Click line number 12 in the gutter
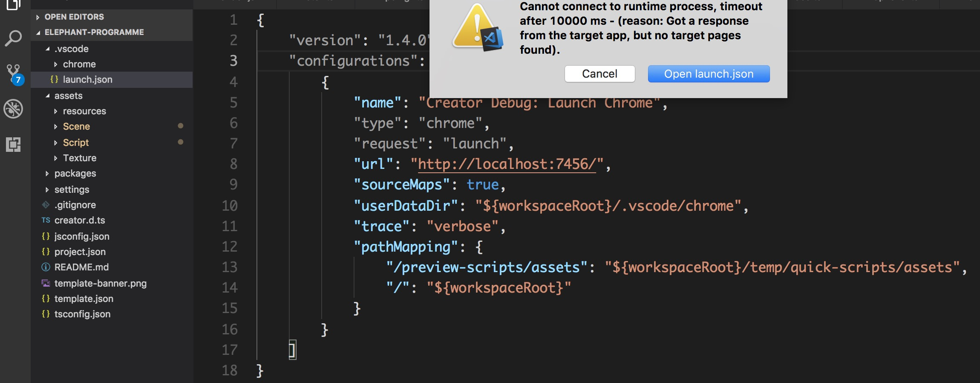The image size is (980, 383). [230, 247]
